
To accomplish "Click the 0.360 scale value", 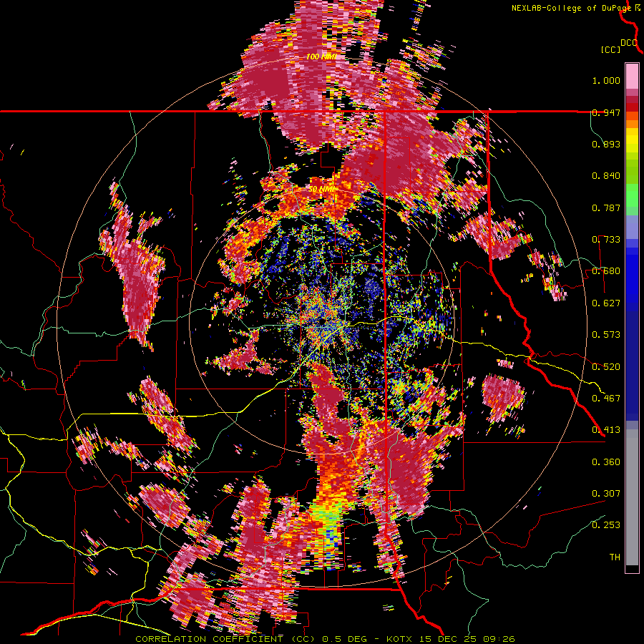I will 606,462.
